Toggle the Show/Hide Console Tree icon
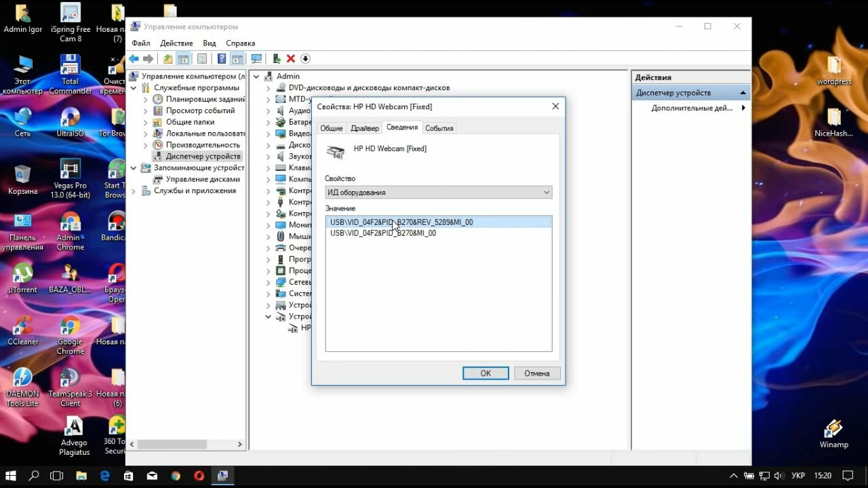The width and height of the screenshot is (868, 488). point(183,59)
